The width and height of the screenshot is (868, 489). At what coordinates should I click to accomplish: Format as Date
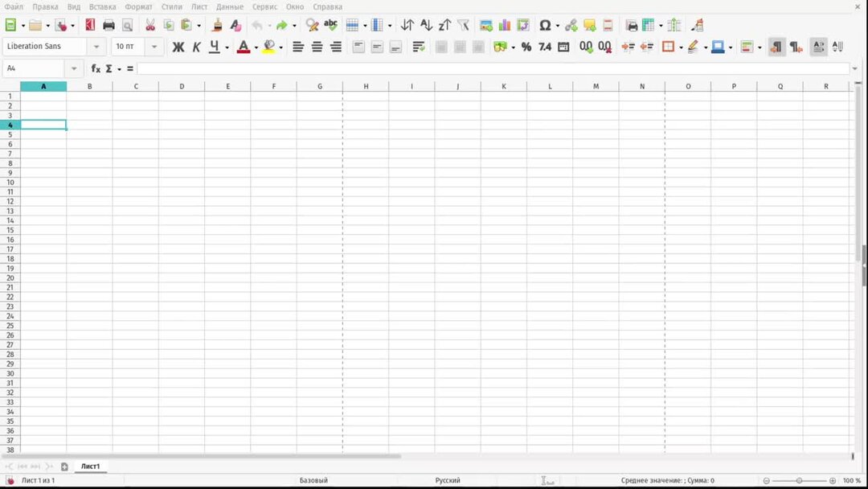[563, 47]
